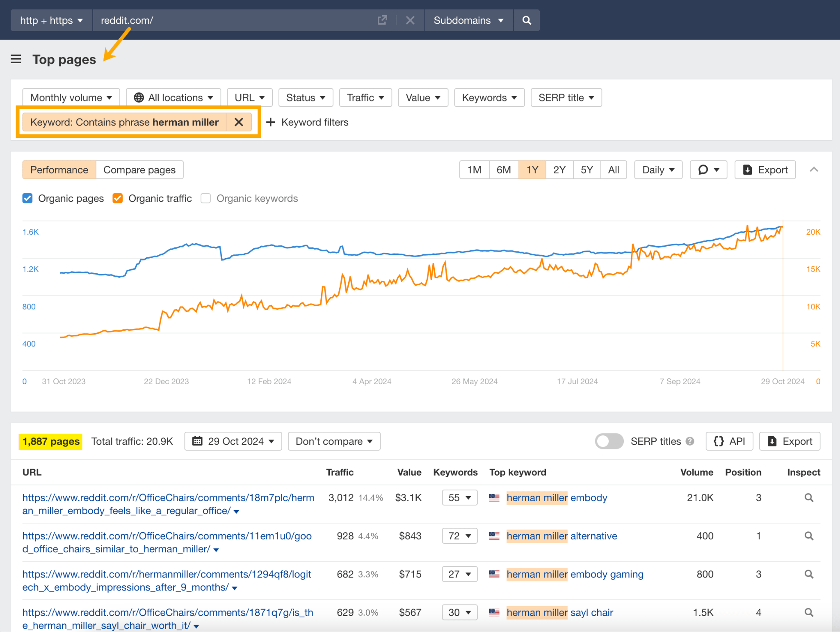Image resolution: width=840 pixels, height=632 pixels.
Task: Expand the keywords count dropdown showing 55
Action: coord(459,497)
